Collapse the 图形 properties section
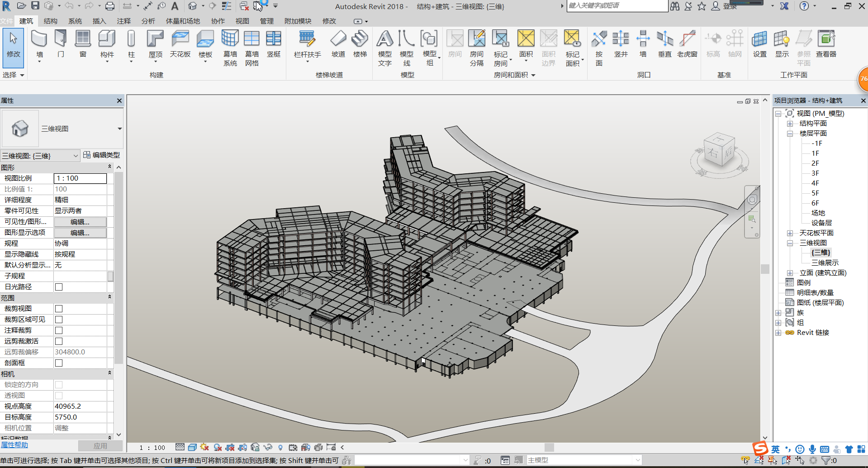This screenshot has width=868, height=468. 109,167
